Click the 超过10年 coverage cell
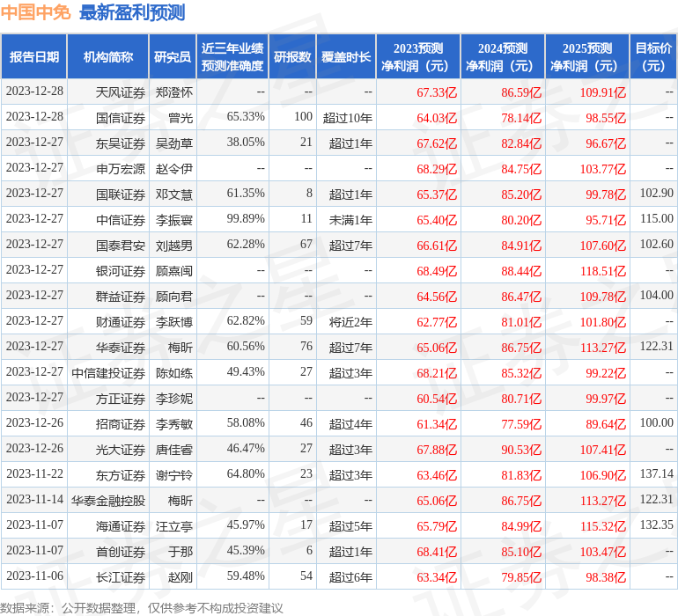The width and height of the screenshot is (678, 616). point(347,118)
